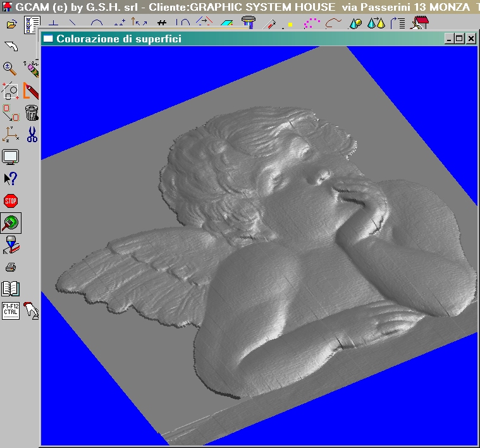Click the red notepad calendar icon

[420, 23]
